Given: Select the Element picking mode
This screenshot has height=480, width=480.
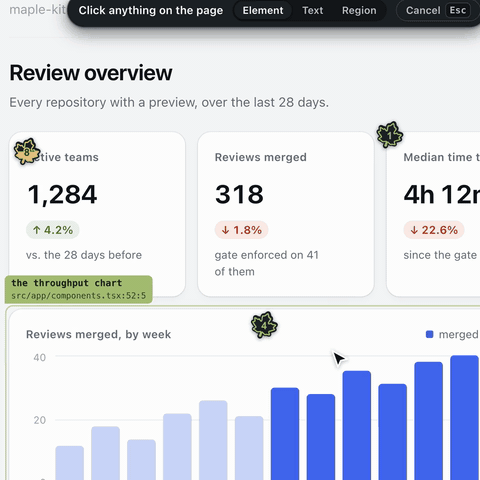Looking at the screenshot, I should point(263,10).
